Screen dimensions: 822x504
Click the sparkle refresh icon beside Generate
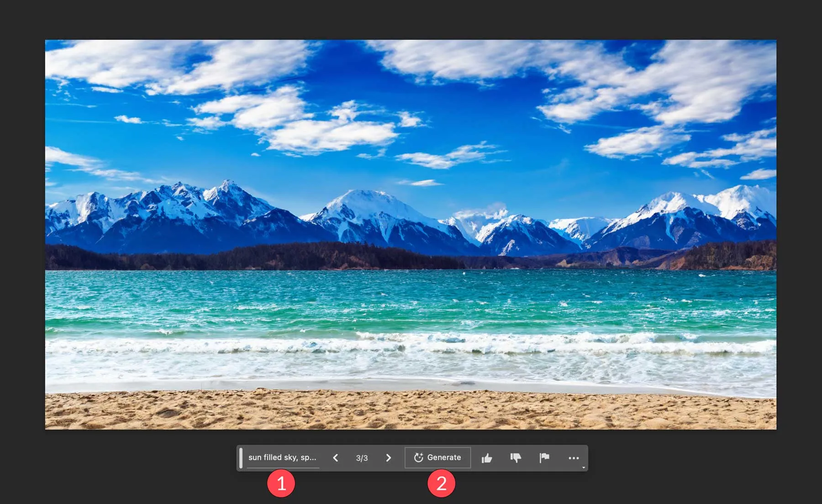(x=418, y=457)
